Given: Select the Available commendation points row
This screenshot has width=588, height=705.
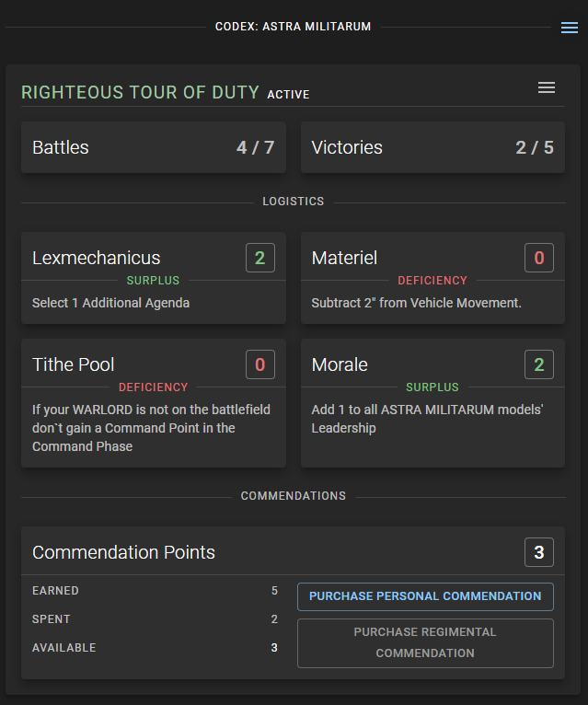Looking at the screenshot, I should [155, 648].
